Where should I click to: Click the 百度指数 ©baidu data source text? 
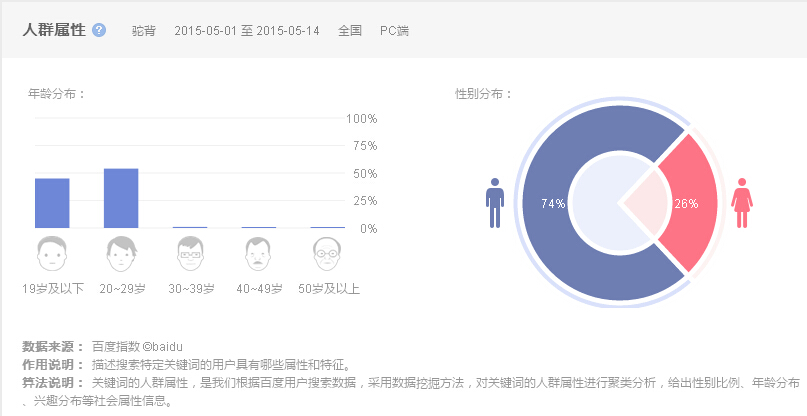tap(137, 345)
